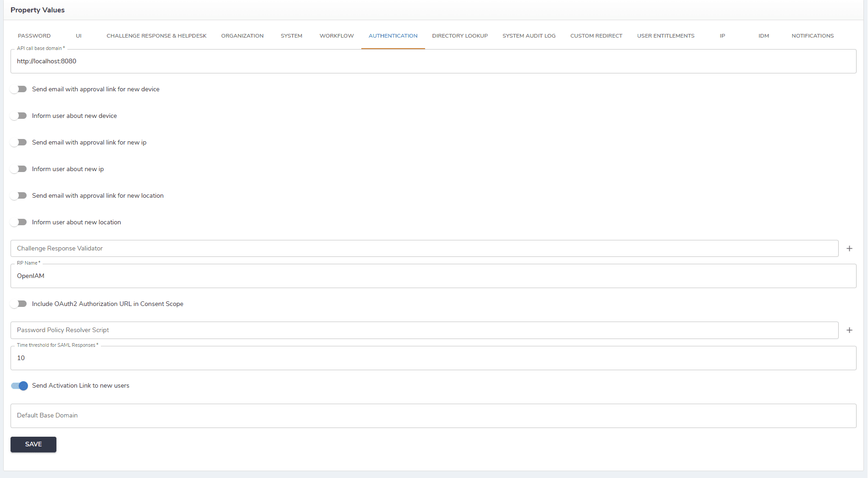Open the Password Policy Resolver Script field
This screenshot has height=478, width=868.
tap(424, 330)
